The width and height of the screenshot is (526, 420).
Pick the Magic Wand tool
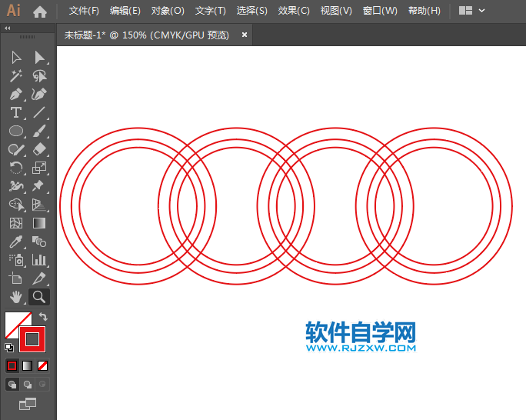pos(16,76)
